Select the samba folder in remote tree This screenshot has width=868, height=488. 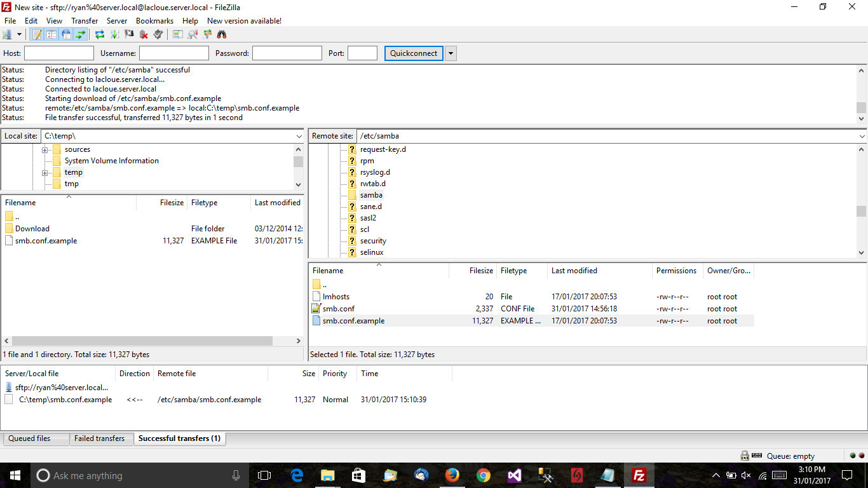[x=371, y=195]
